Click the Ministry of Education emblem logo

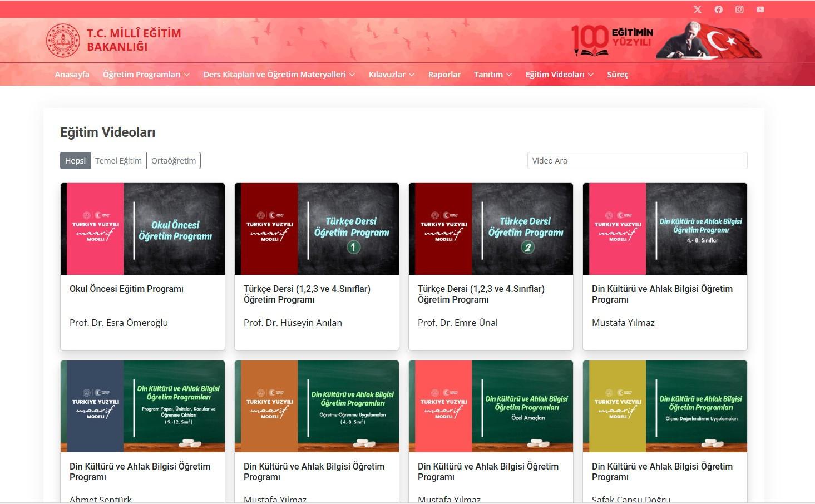tap(63, 41)
